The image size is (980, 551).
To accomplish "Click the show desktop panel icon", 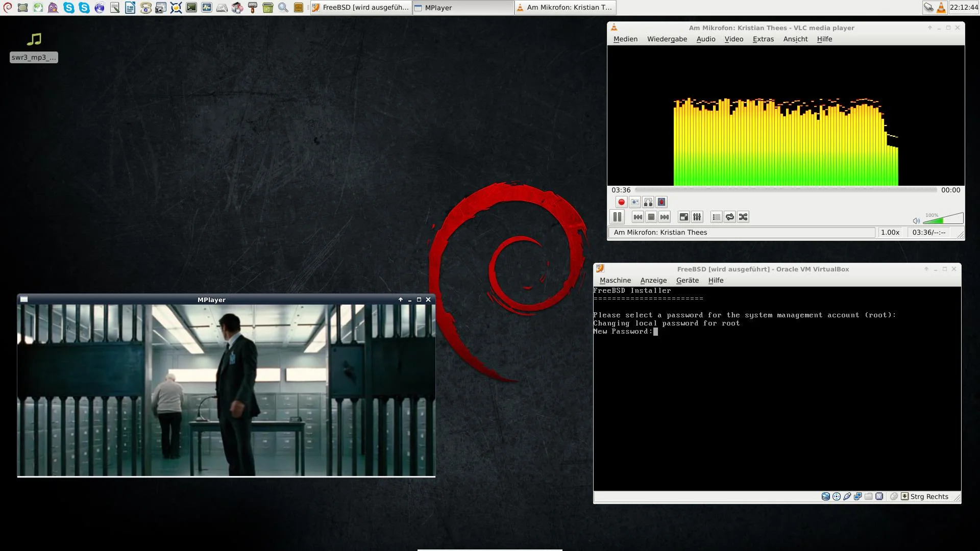I will pos(23,8).
